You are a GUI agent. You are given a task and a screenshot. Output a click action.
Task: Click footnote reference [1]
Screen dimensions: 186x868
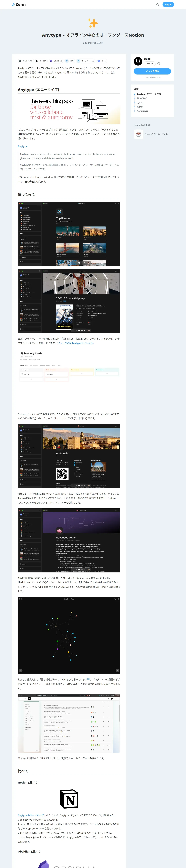pos(89,679)
